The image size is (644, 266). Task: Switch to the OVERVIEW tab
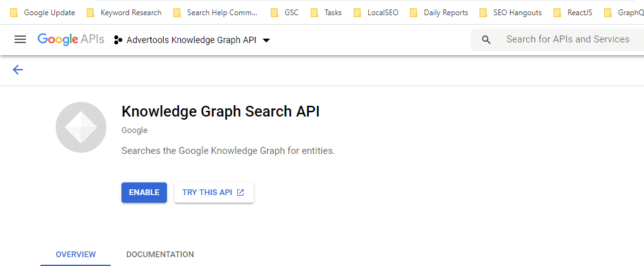point(75,255)
